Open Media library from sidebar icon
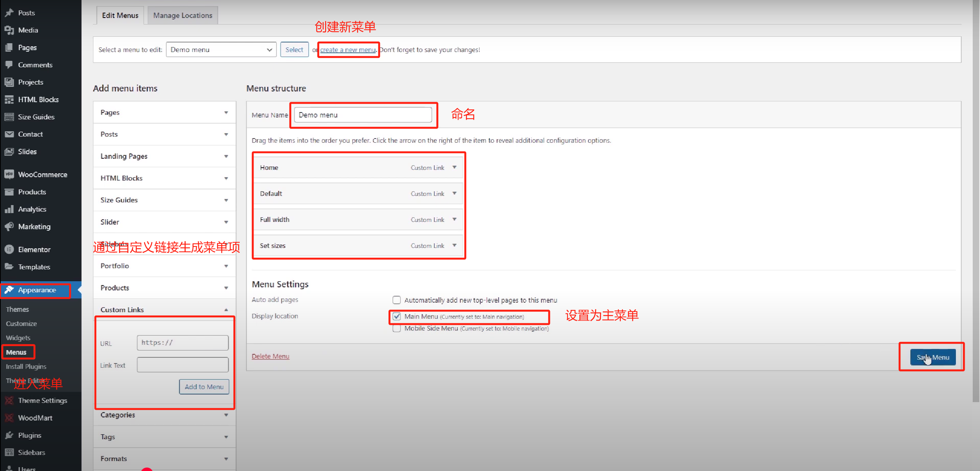The height and width of the screenshot is (471, 980). [x=10, y=30]
